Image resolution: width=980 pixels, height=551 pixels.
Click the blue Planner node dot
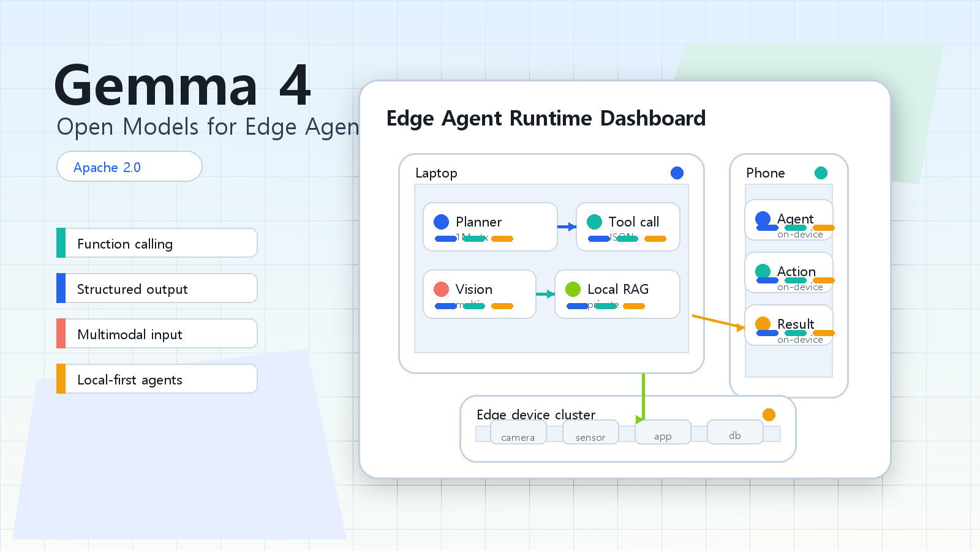(441, 222)
